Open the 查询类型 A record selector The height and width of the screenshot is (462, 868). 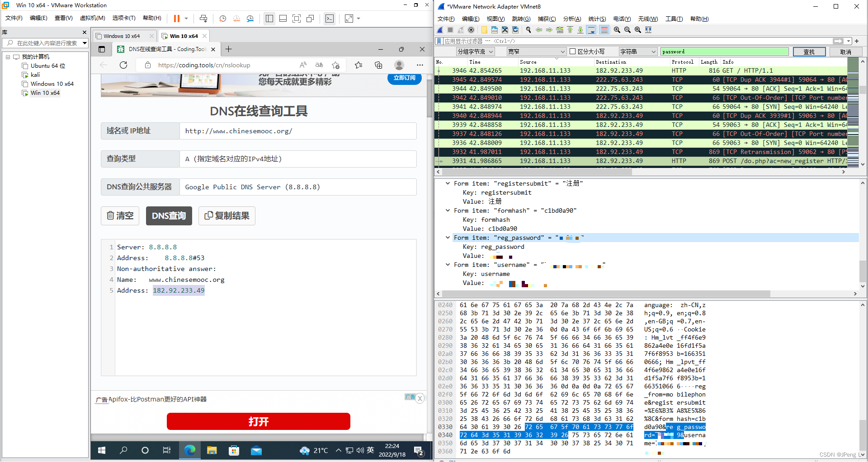click(x=298, y=159)
